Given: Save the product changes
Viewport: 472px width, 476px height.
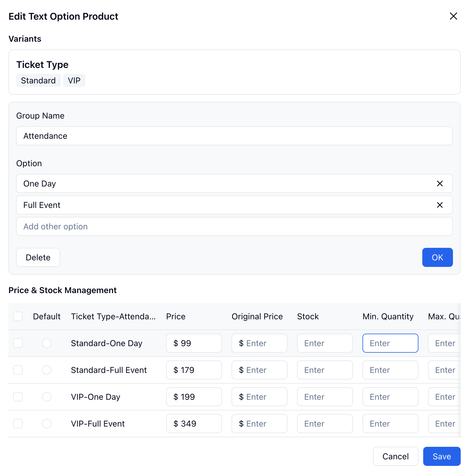Looking at the screenshot, I should coord(442,456).
